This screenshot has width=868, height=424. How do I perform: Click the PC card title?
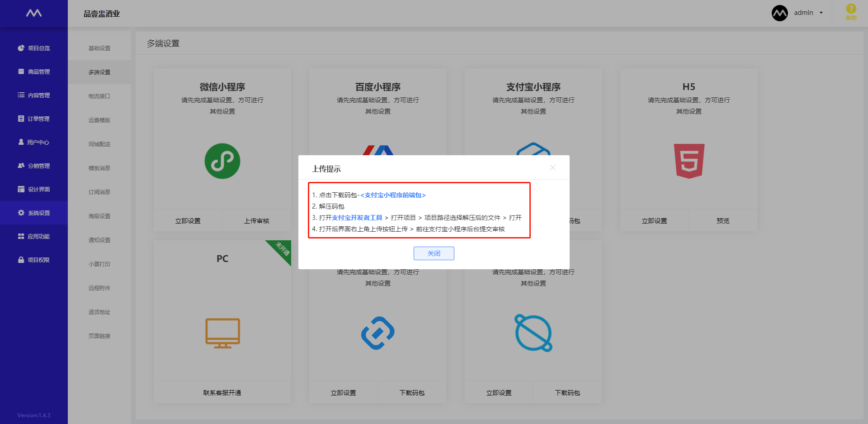click(x=222, y=259)
